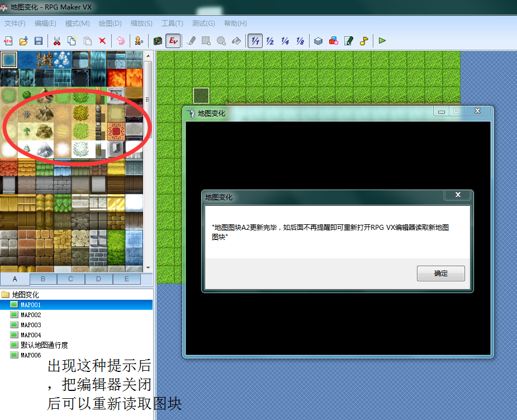Open the 测试(G) menu
The width and height of the screenshot is (517, 420).
pyautogui.click(x=203, y=23)
